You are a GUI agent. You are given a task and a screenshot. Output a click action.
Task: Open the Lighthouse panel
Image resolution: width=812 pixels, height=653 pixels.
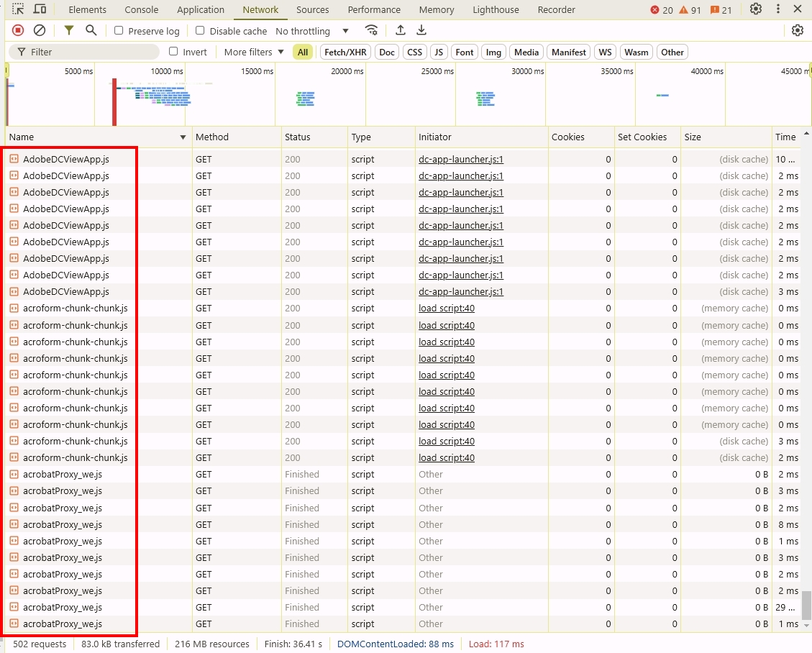click(495, 9)
